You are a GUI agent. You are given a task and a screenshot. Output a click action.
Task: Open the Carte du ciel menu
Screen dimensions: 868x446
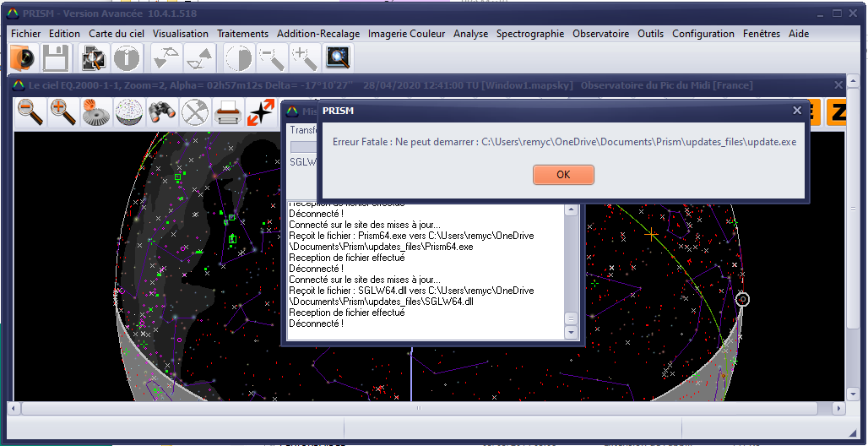click(117, 34)
